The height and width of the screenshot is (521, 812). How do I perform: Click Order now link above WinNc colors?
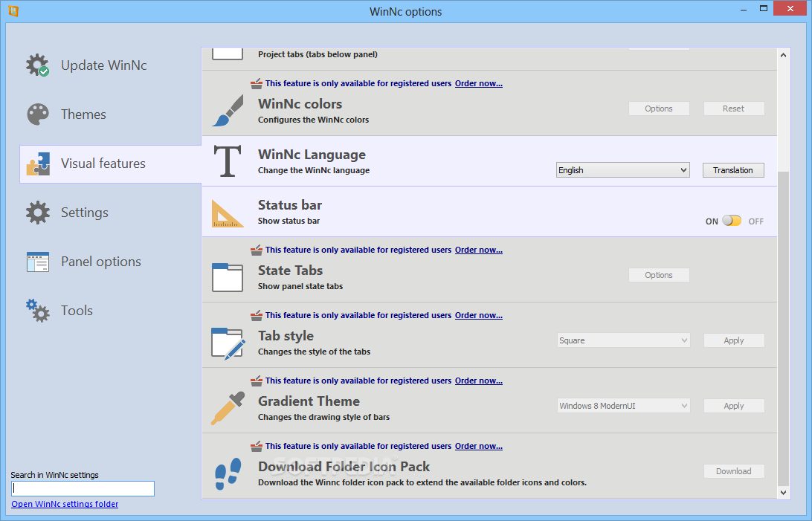(479, 83)
